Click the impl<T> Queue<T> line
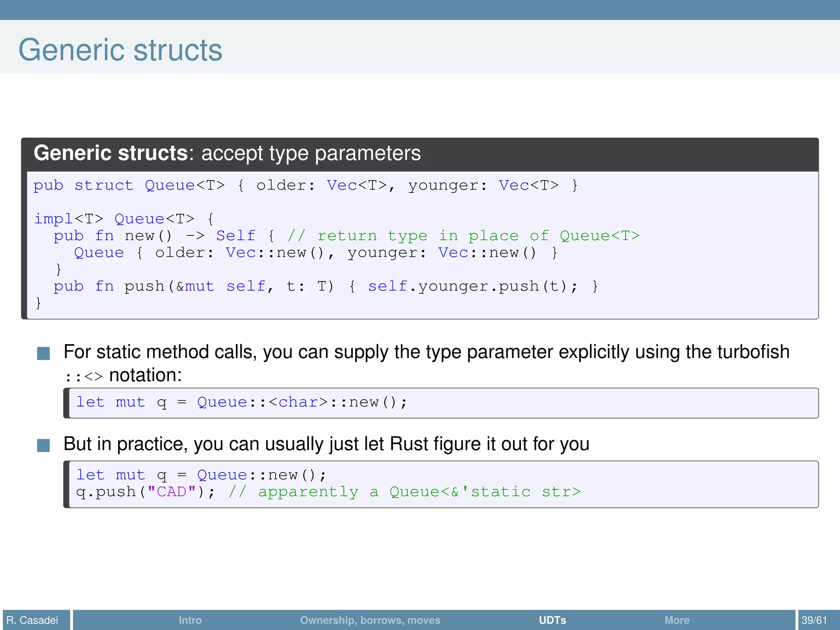840x630 pixels. pyautogui.click(x=123, y=219)
